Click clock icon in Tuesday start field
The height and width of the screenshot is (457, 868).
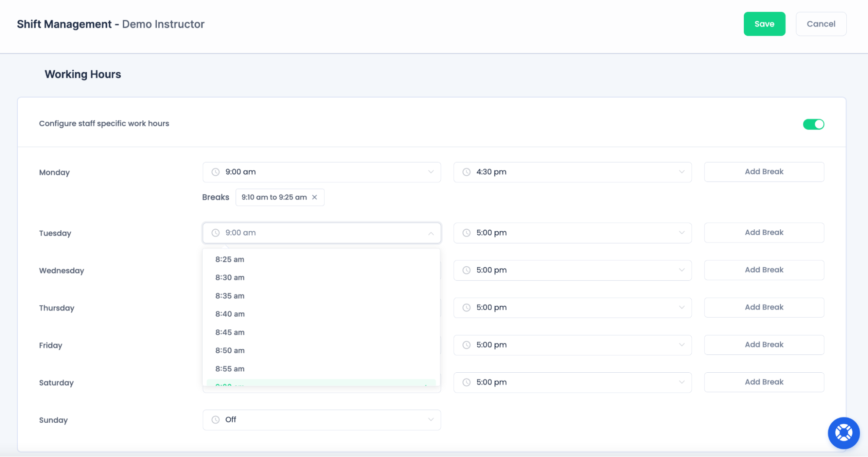click(x=215, y=233)
